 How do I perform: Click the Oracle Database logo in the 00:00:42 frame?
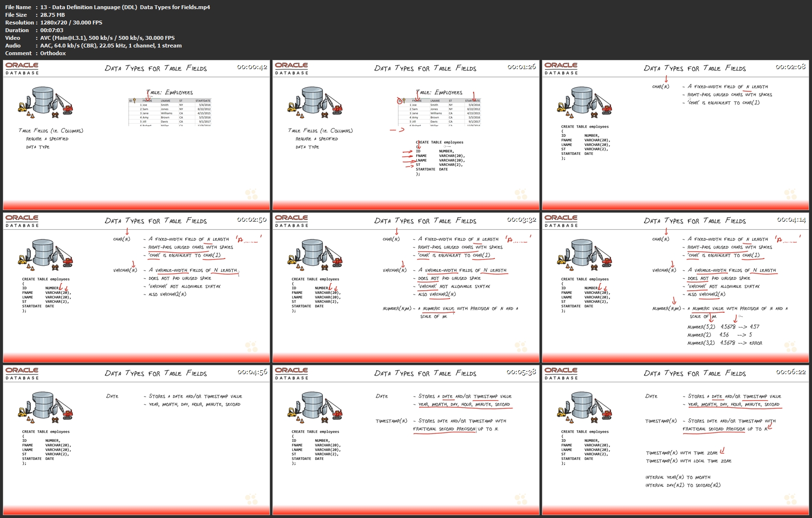coord(22,68)
